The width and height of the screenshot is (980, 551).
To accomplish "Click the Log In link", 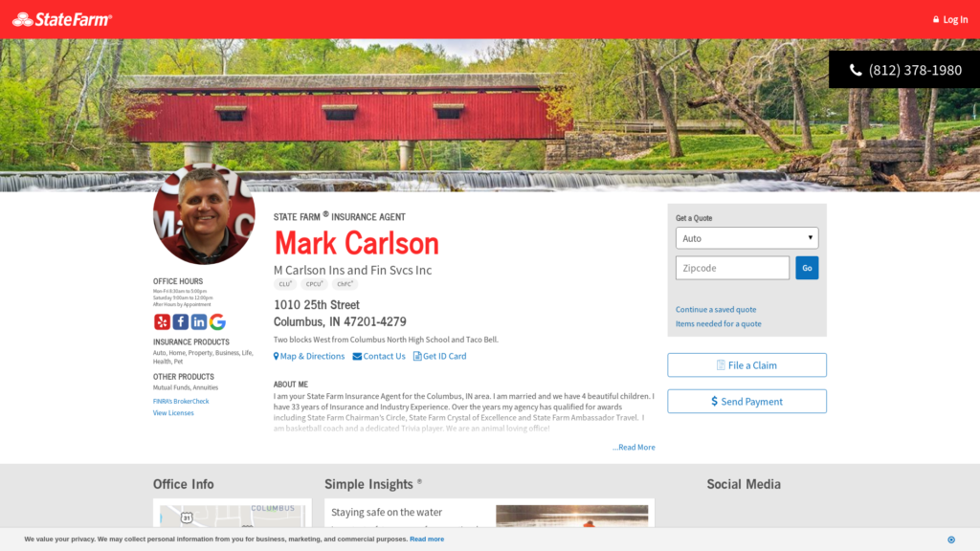I will click(x=950, y=20).
